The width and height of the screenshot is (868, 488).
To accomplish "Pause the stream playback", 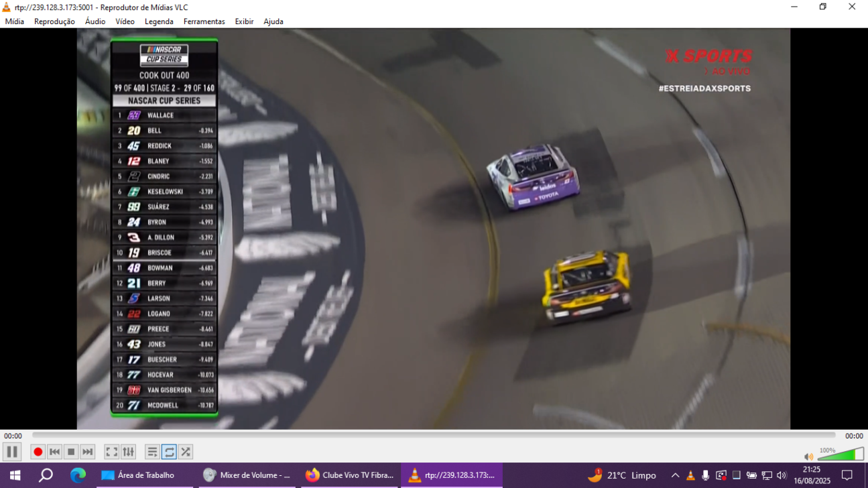I will tap(12, 452).
